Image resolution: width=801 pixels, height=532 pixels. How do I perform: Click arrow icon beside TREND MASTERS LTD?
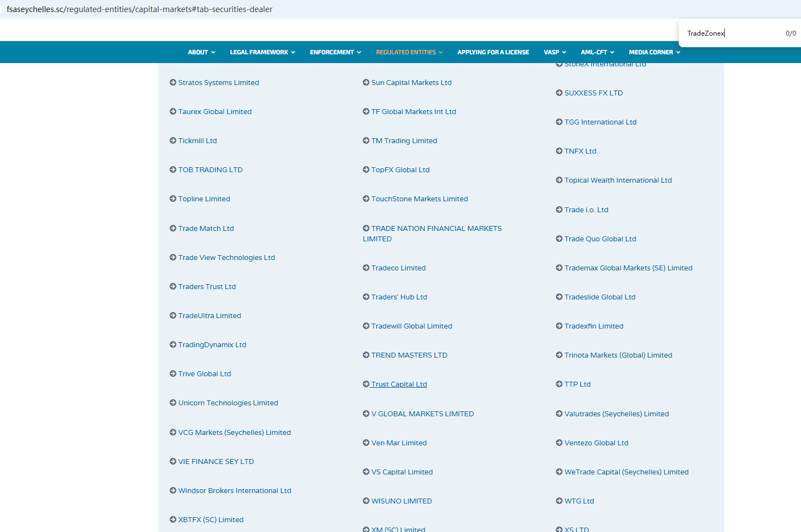point(366,355)
